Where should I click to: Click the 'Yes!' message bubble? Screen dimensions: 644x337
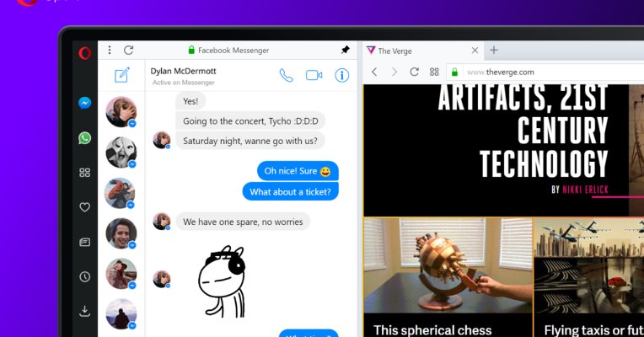pos(191,101)
